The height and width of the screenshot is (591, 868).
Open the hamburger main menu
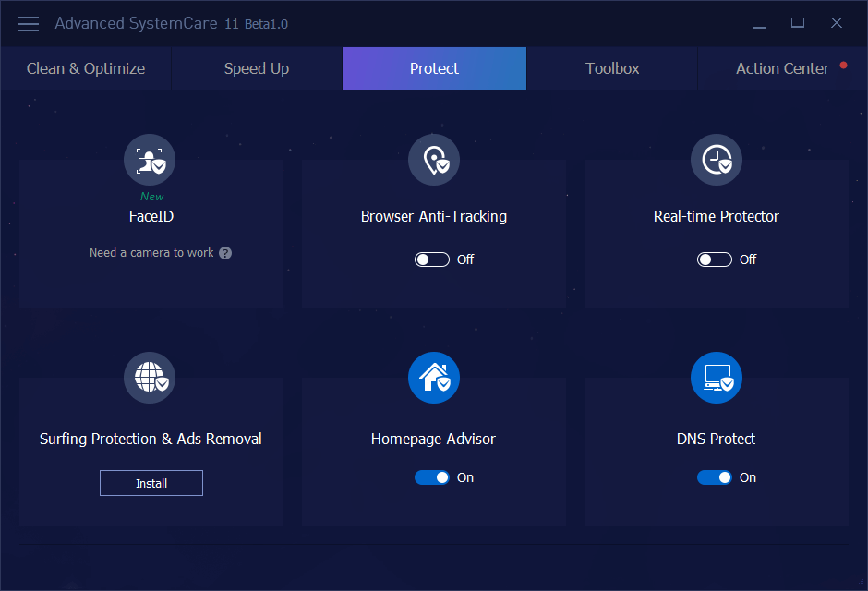coord(29,24)
